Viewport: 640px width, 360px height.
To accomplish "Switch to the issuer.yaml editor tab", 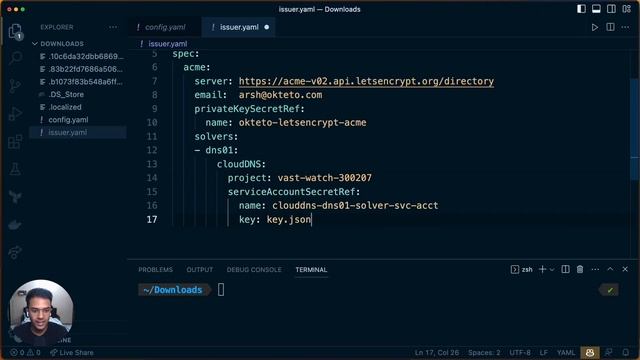I will [239, 27].
